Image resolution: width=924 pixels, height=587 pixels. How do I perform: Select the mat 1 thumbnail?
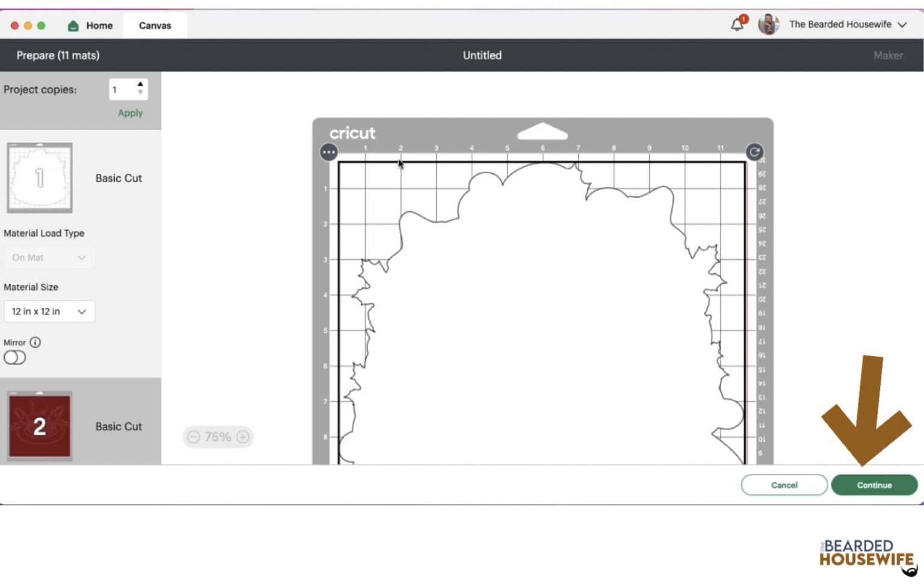[x=40, y=178]
